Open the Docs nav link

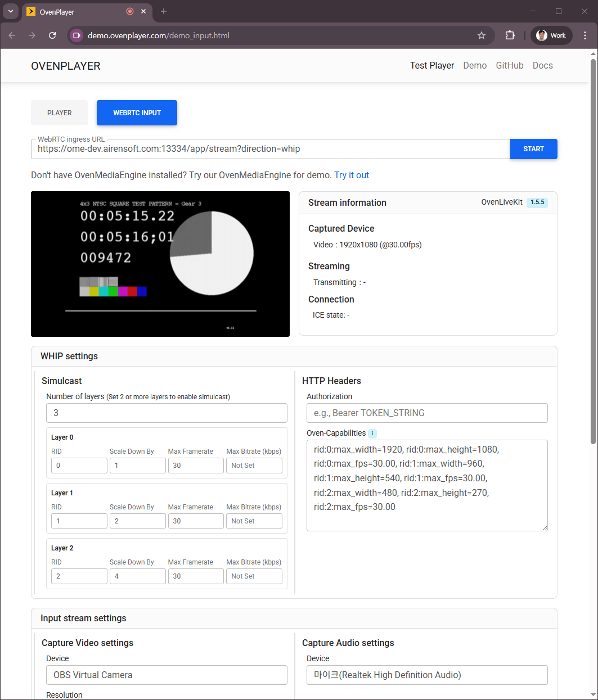pyautogui.click(x=543, y=65)
